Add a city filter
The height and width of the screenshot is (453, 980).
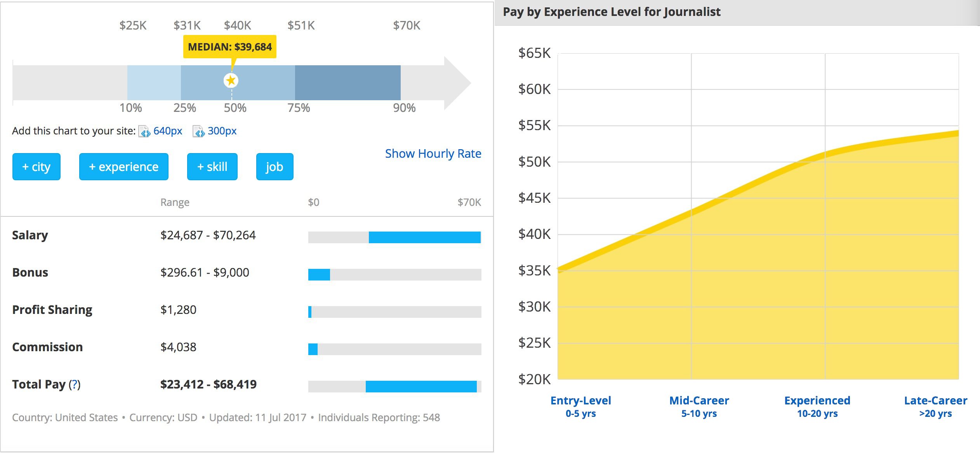point(36,167)
